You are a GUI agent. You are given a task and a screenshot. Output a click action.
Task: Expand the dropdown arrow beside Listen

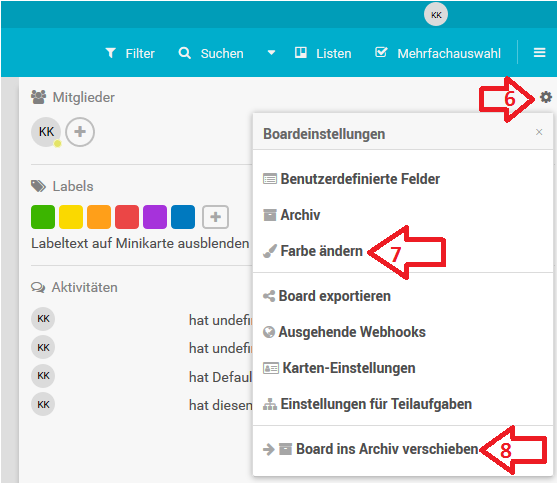click(x=271, y=53)
